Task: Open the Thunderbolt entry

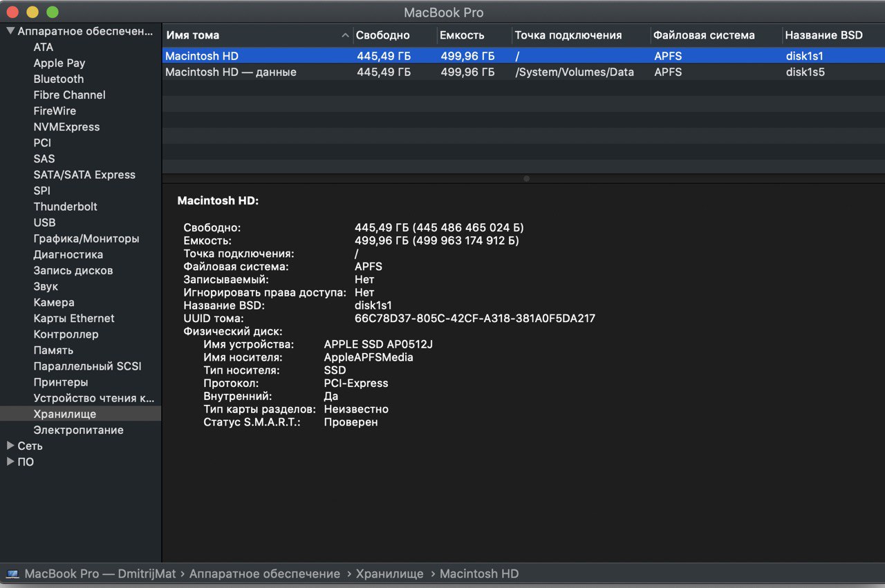Action: 66,207
